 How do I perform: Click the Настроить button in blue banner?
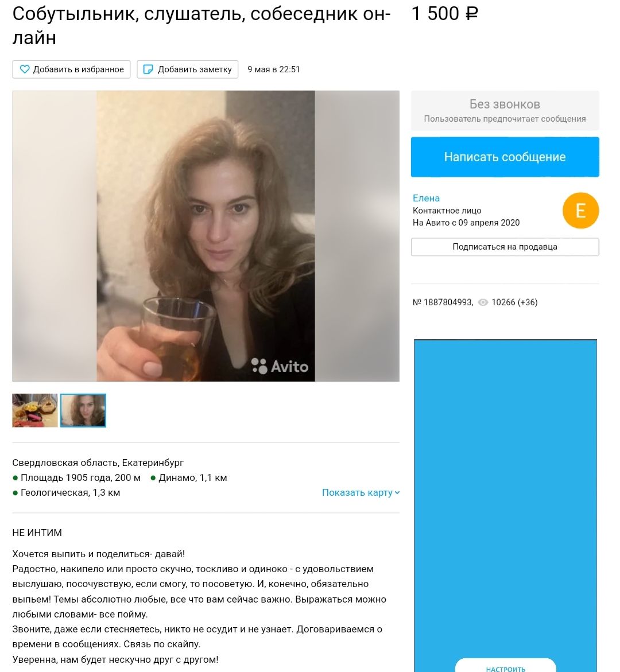tap(506, 666)
